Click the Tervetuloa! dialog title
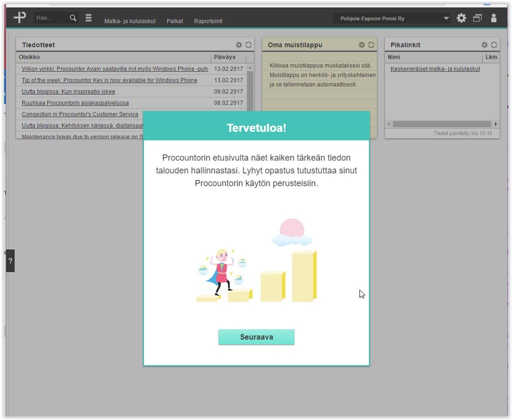Screen dimensions: 512x420 pyautogui.click(x=256, y=127)
